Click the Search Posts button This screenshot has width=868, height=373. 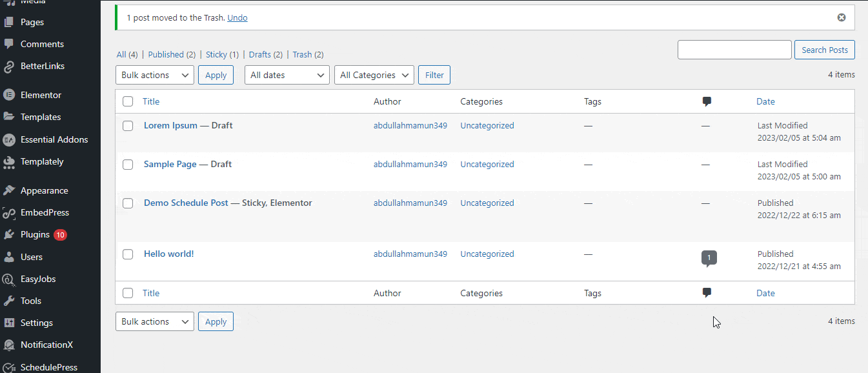click(824, 49)
